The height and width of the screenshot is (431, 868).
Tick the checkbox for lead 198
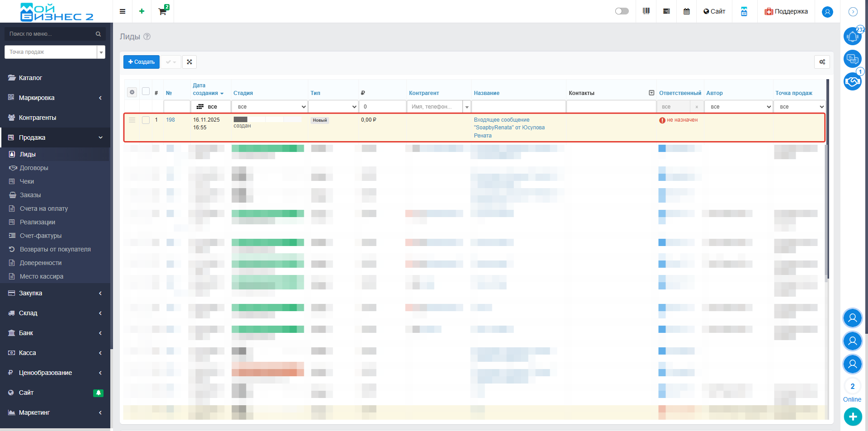146,120
